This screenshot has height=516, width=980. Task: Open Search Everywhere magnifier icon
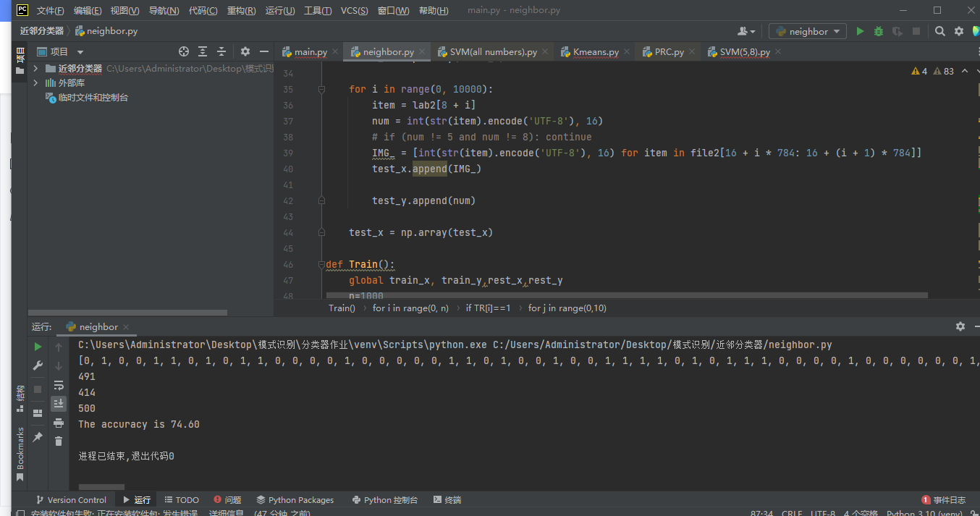point(939,31)
